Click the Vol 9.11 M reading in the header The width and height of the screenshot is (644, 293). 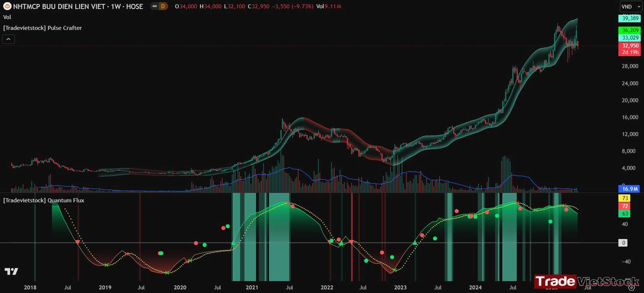click(329, 6)
